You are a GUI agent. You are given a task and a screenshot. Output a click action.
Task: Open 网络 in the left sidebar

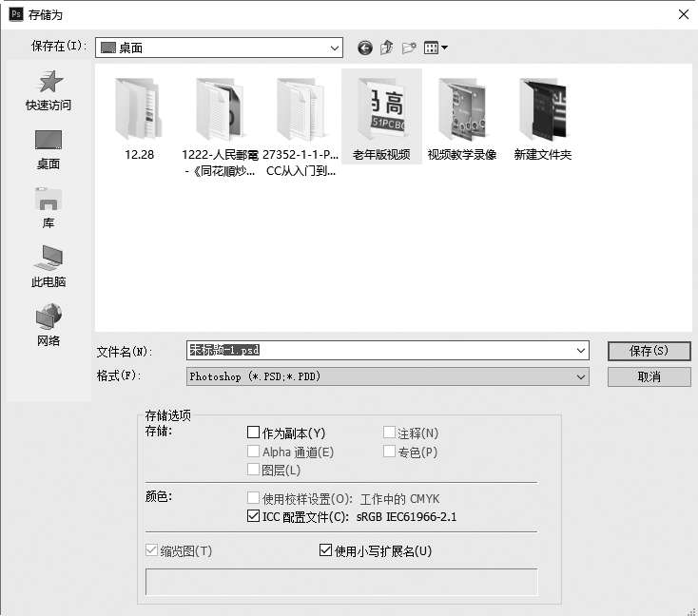click(x=48, y=325)
